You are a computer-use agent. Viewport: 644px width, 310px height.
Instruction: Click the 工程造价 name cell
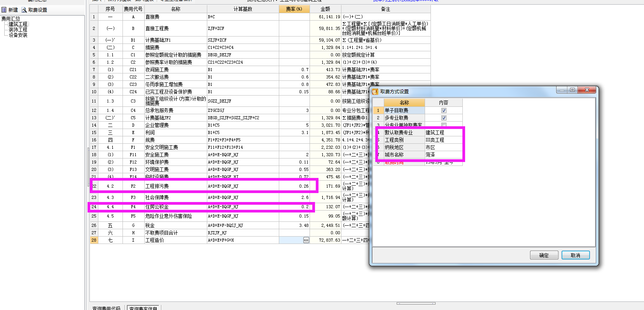(x=175, y=240)
